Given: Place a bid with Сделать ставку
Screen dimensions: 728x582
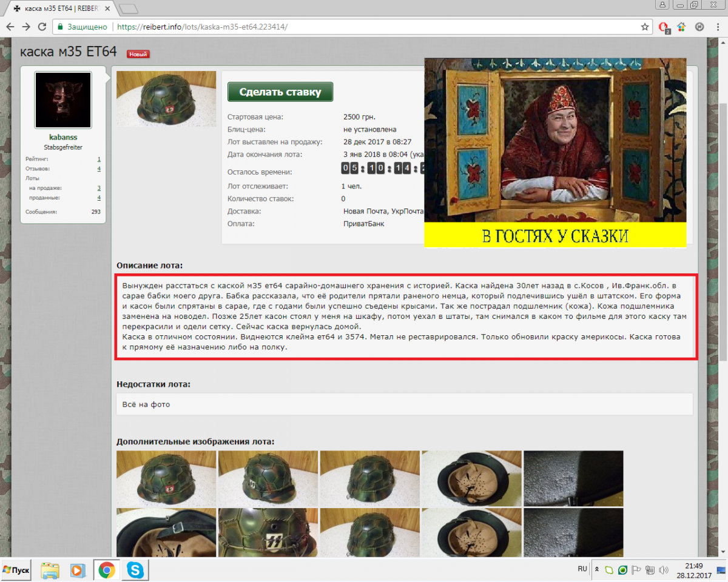Looking at the screenshot, I should tap(280, 92).
